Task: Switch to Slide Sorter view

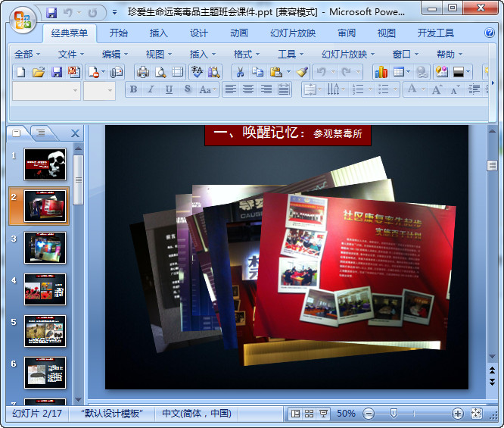Action: pyautogui.click(x=309, y=414)
